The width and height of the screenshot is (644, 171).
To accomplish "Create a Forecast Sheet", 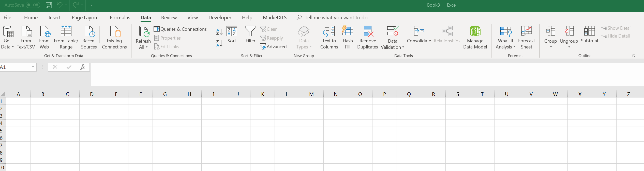I will (527, 37).
